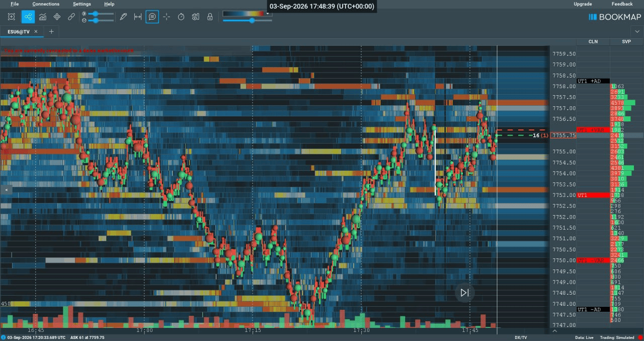This screenshot has width=644, height=341.
Task: Toggle the highlighted share nodes toolbar icon
Action: coord(28,17)
